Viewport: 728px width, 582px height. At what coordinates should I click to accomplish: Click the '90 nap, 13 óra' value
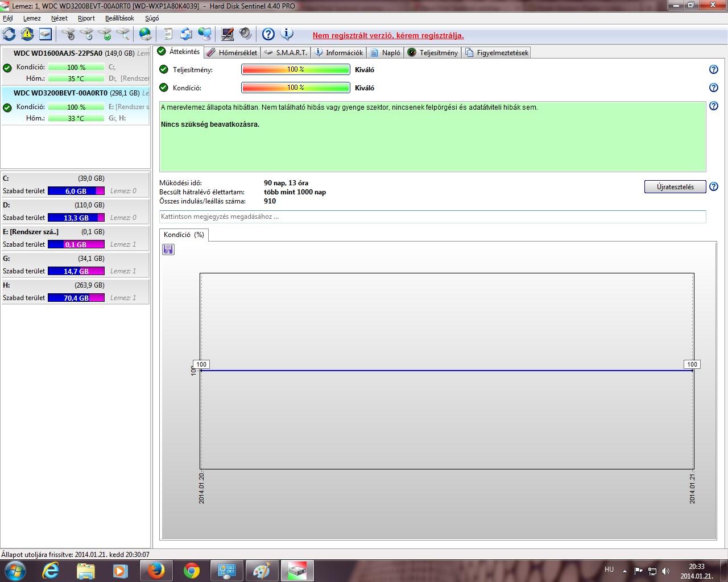click(286, 183)
